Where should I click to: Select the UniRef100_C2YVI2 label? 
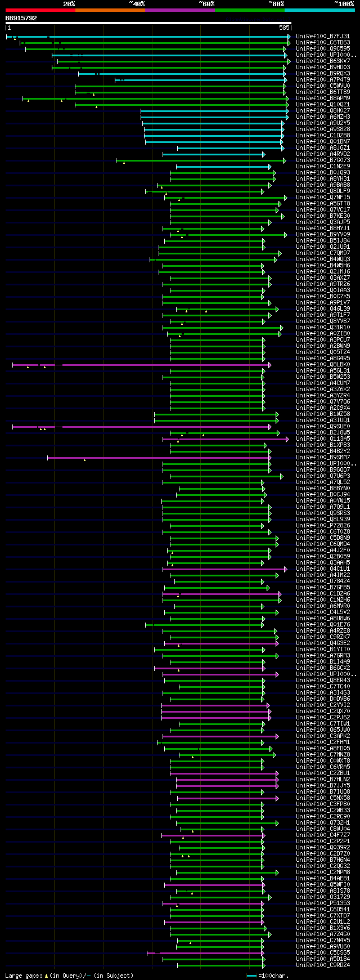pyautogui.click(x=323, y=705)
